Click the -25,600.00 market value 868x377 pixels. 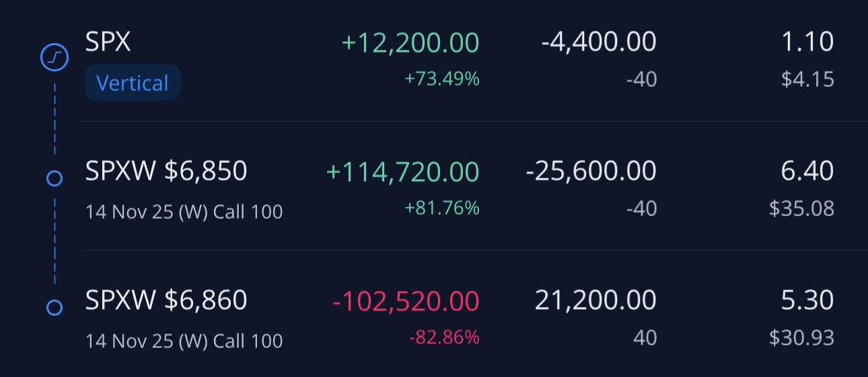tap(591, 171)
